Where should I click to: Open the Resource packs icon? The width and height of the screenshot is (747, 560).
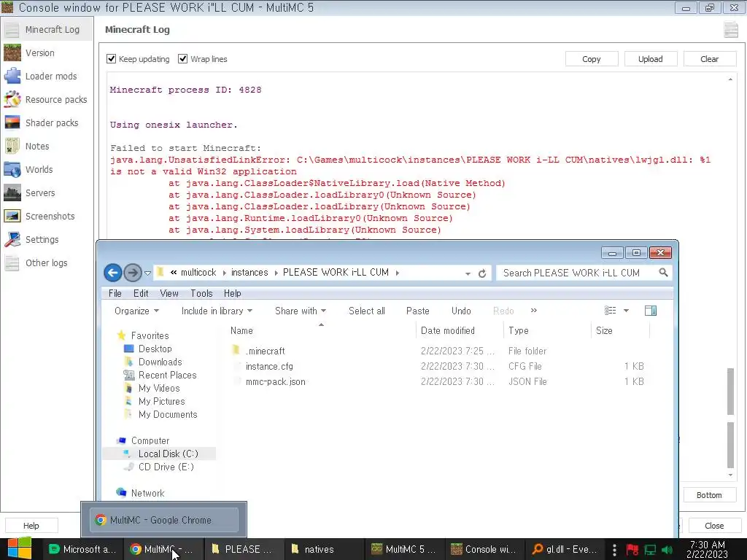(12, 99)
